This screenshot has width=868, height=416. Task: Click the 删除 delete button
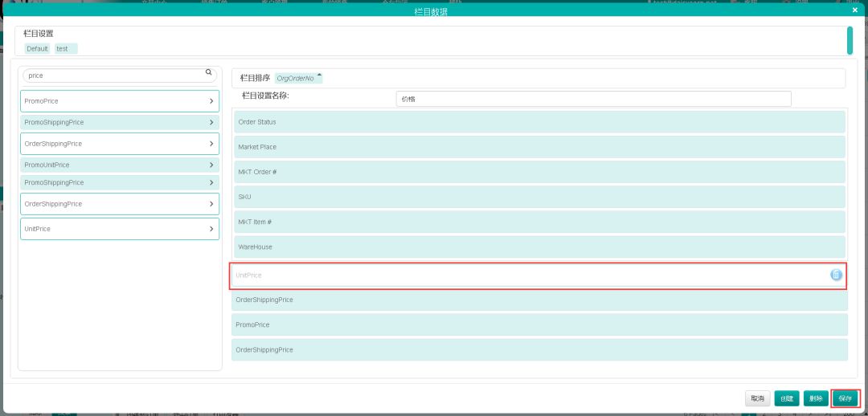816,398
